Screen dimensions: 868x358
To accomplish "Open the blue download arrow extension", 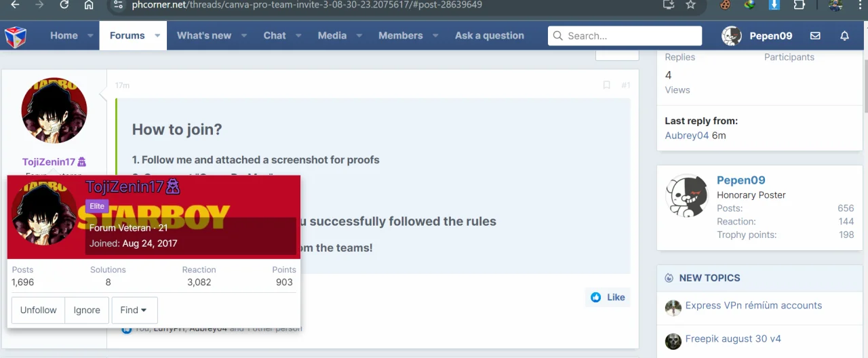I will click(774, 5).
